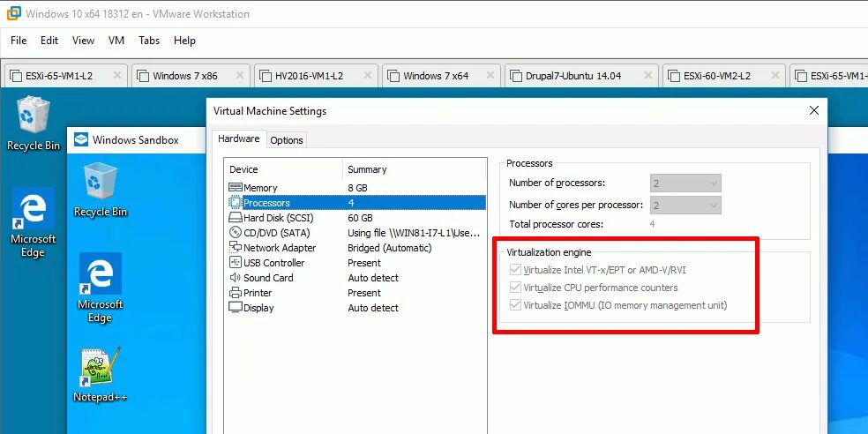The height and width of the screenshot is (434, 868).
Task: Open Number of processors dropdown
Action: [685, 183]
